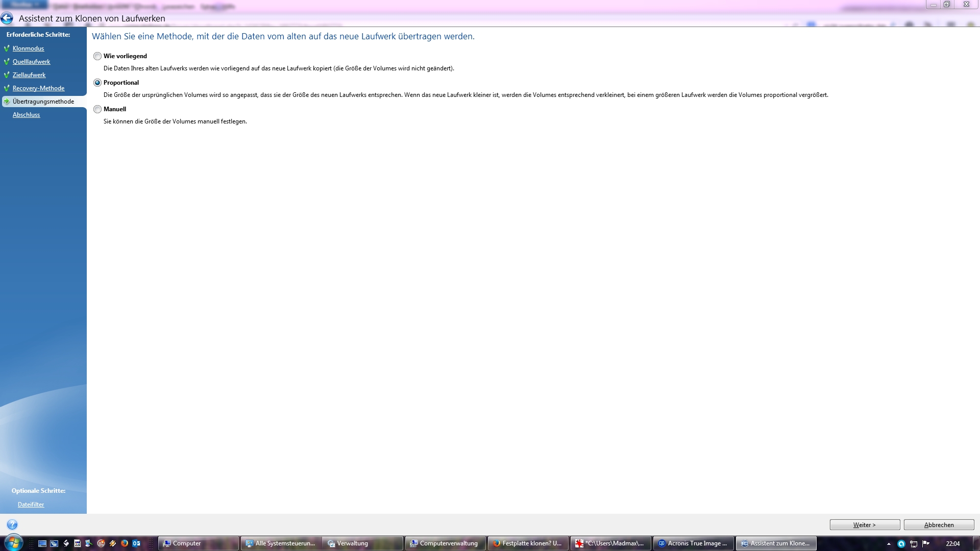This screenshot has width=980, height=551.
Task: Select the 'Proportional' radio option
Action: [x=97, y=83]
